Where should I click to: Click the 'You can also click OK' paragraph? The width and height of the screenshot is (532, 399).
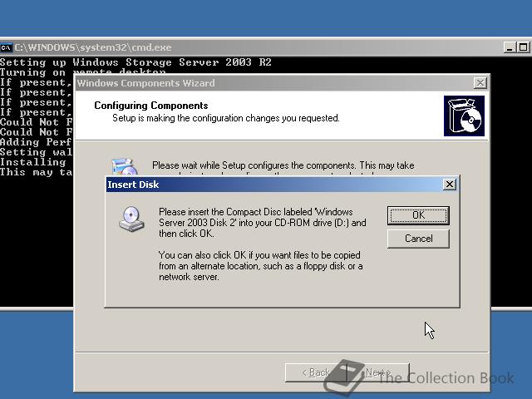coord(260,266)
